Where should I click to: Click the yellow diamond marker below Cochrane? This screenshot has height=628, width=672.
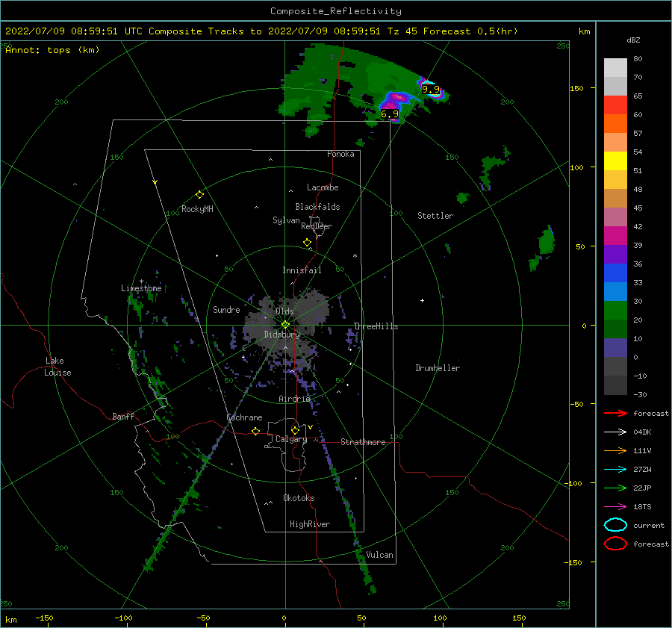pyautogui.click(x=256, y=431)
